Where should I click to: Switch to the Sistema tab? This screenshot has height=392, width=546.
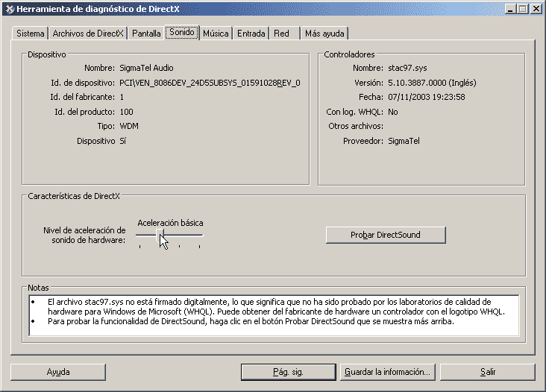coord(31,34)
